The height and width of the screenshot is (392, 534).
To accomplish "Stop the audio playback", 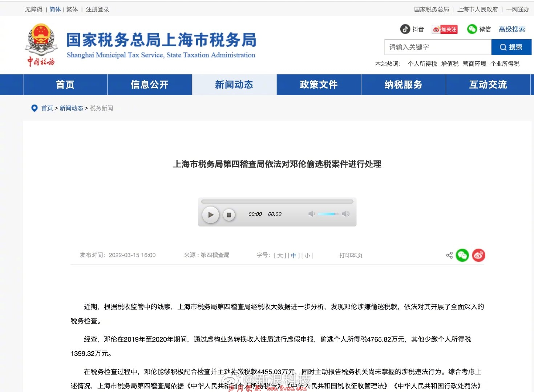I will pyautogui.click(x=229, y=215).
